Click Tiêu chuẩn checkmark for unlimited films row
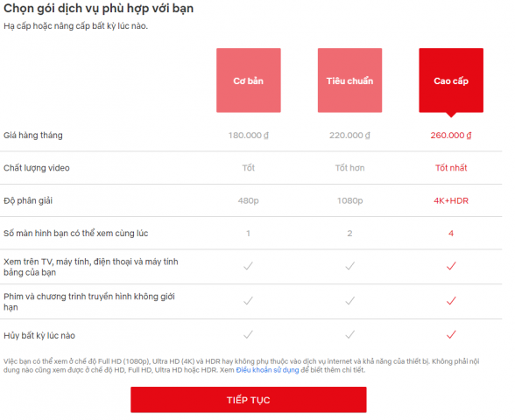The height and width of the screenshot is (420, 515). tap(349, 301)
